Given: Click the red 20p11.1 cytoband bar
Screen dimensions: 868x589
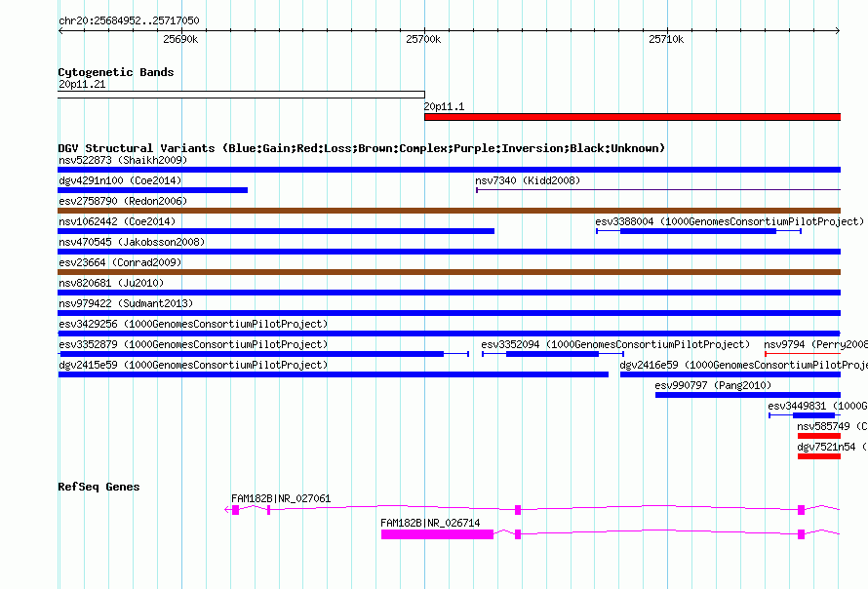Looking at the screenshot, I should [632, 117].
